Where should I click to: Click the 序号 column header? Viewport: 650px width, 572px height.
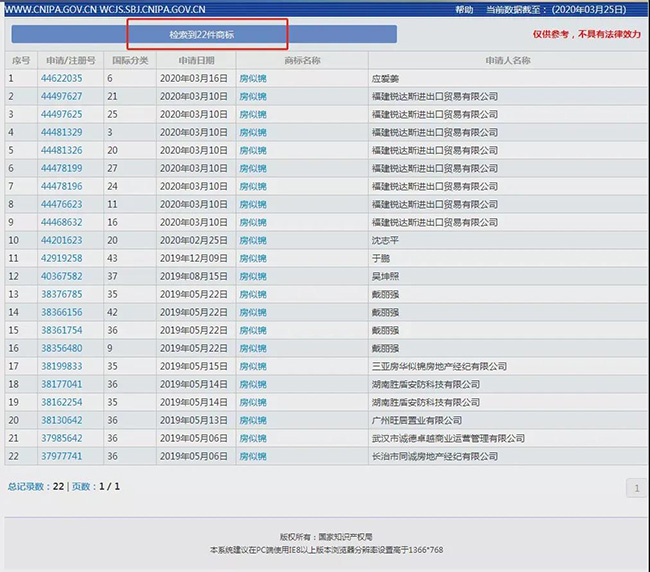(21, 61)
